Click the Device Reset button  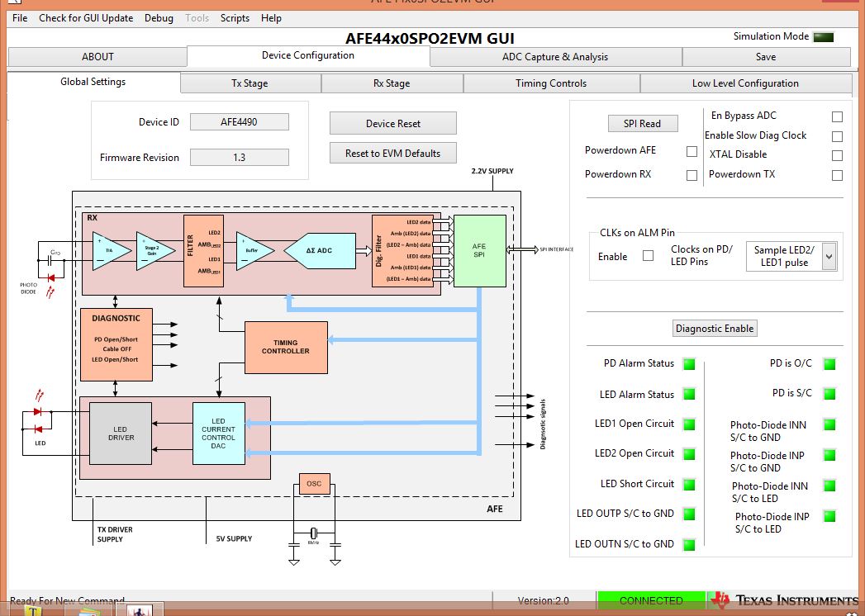pos(393,124)
